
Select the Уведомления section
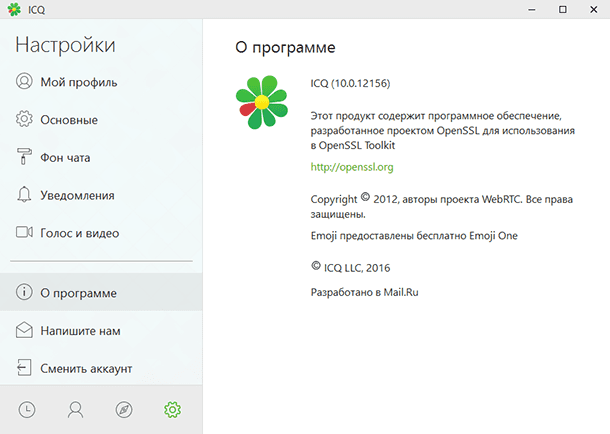click(101, 195)
